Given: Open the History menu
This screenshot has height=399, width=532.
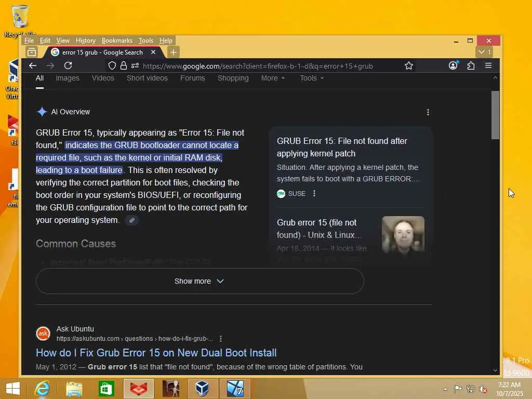Looking at the screenshot, I should pos(86,41).
